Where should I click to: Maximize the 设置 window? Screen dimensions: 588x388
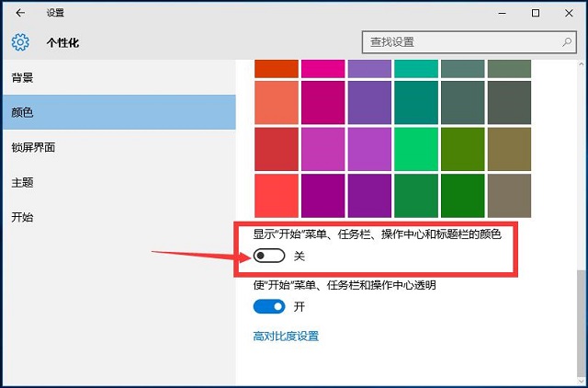[536, 13]
